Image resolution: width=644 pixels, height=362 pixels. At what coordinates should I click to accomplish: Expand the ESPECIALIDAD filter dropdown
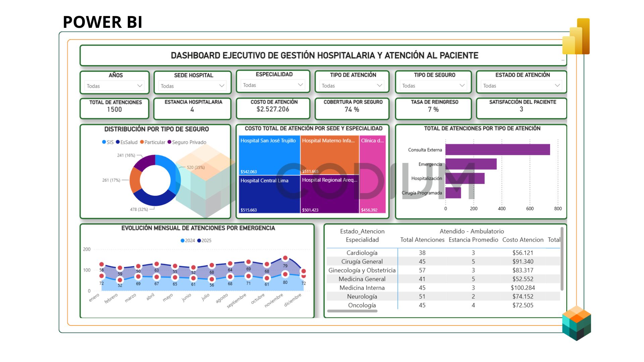pyautogui.click(x=273, y=85)
